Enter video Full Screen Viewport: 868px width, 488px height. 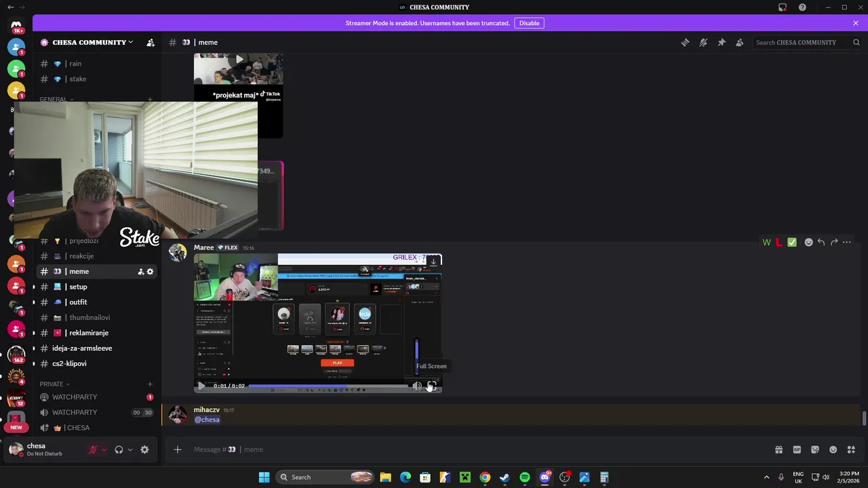432,386
